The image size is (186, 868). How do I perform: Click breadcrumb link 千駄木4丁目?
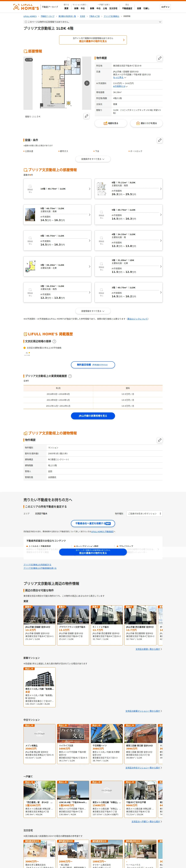click(x=94, y=16)
